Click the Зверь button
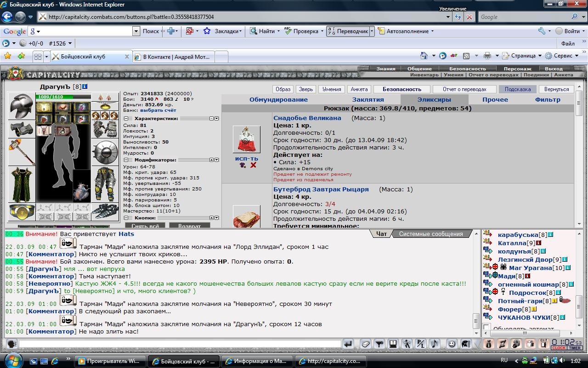Image resolution: width=588 pixels, height=368 pixels. tap(306, 89)
